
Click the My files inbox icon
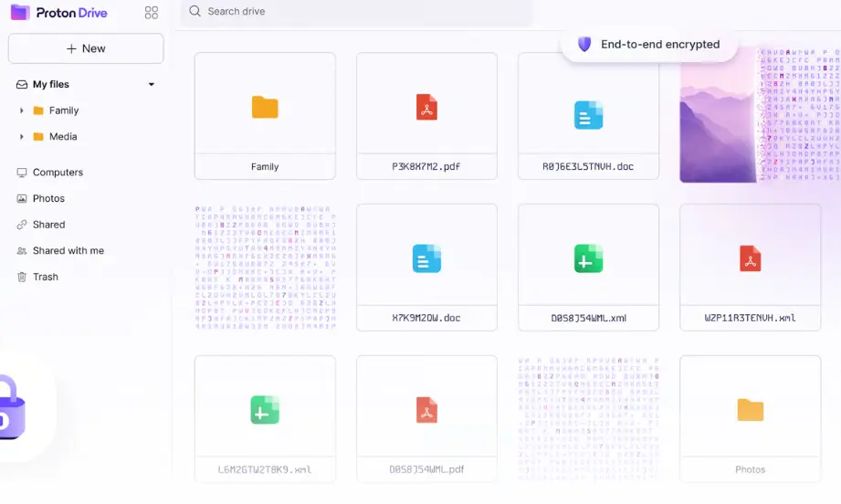tap(21, 84)
